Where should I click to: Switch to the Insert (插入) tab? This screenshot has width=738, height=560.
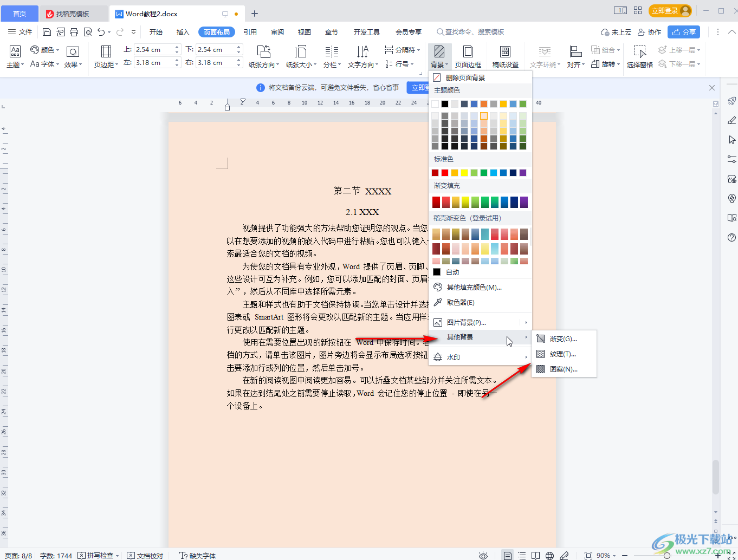pyautogui.click(x=183, y=32)
